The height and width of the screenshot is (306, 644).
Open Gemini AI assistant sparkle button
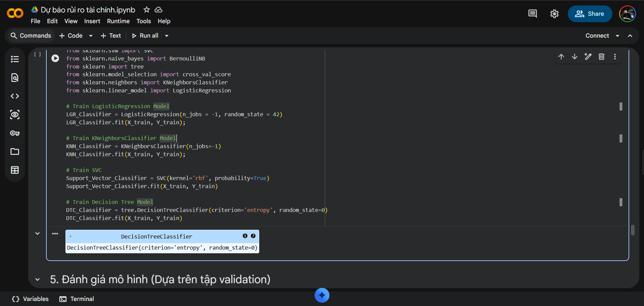(322, 295)
